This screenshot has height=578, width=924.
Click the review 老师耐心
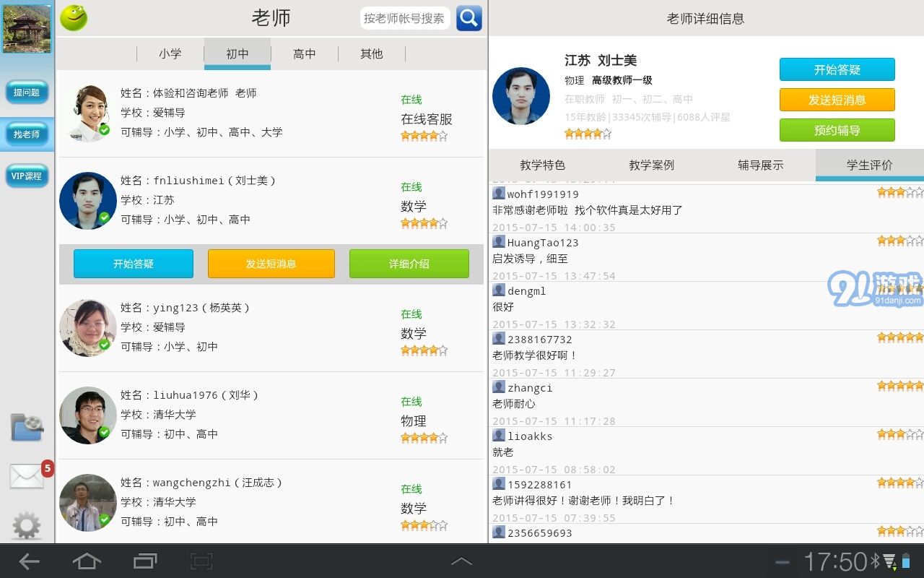(514, 404)
